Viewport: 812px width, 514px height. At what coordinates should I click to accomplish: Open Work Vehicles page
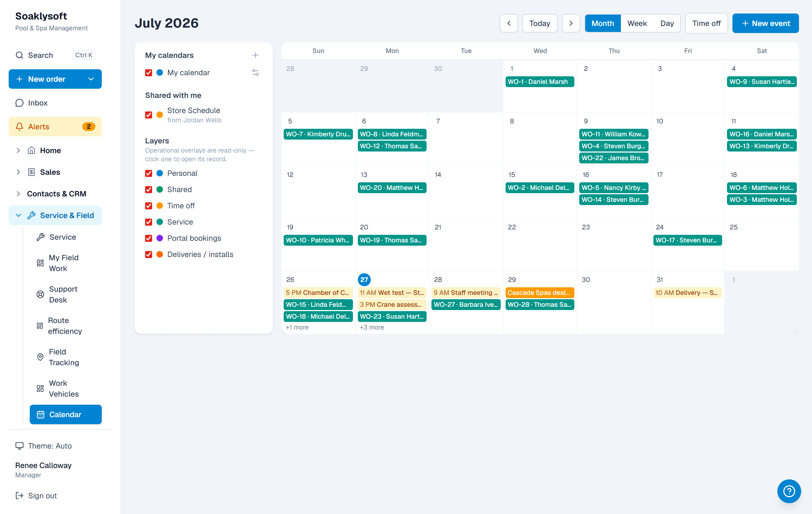(x=66, y=389)
